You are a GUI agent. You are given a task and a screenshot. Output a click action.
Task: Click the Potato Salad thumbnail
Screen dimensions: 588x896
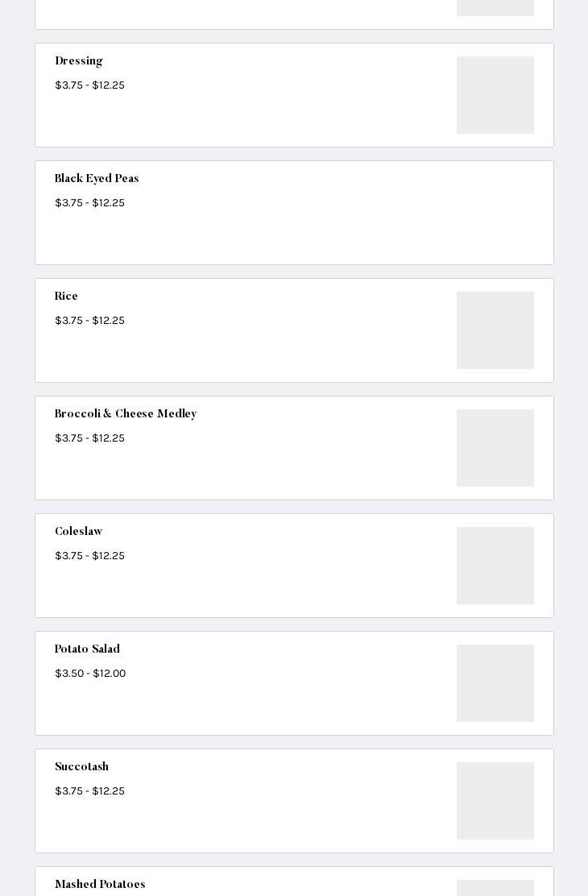495,683
